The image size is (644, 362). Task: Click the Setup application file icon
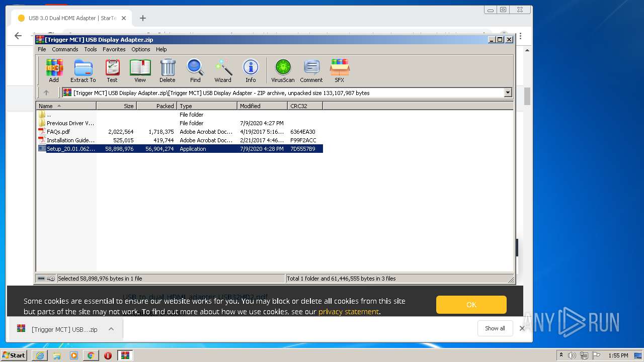[42, 149]
